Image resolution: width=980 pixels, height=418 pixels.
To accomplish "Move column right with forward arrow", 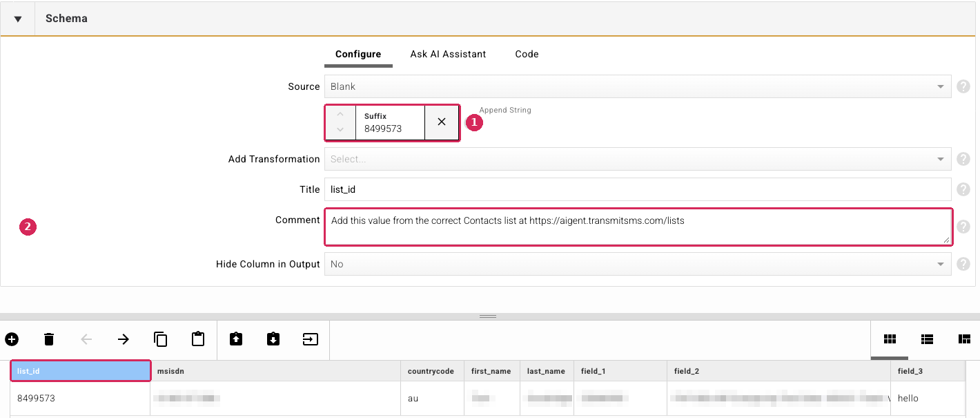I will pyautogui.click(x=124, y=339).
